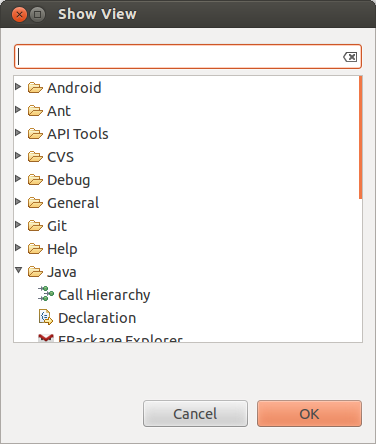
Task: Click the orange vertical scrollbar thumb
Action: coord(361,137)
